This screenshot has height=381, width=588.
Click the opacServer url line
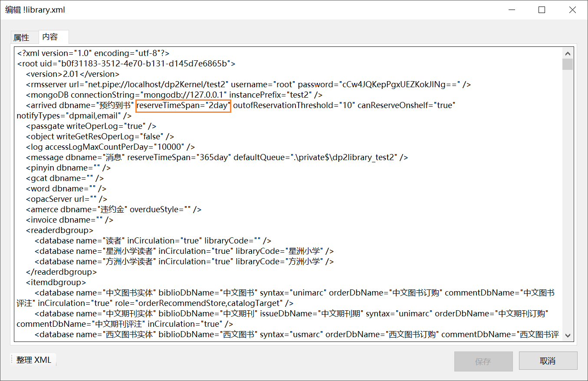66,199
